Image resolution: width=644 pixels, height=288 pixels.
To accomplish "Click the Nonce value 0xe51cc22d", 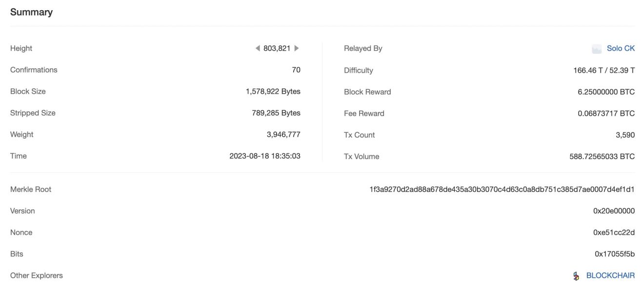I will (614, 232).
